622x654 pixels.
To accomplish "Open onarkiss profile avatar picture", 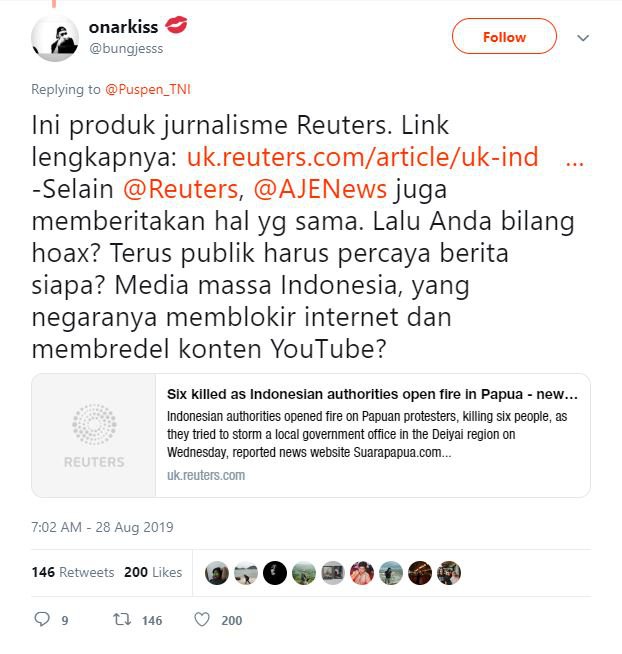I will click(55, 38).
